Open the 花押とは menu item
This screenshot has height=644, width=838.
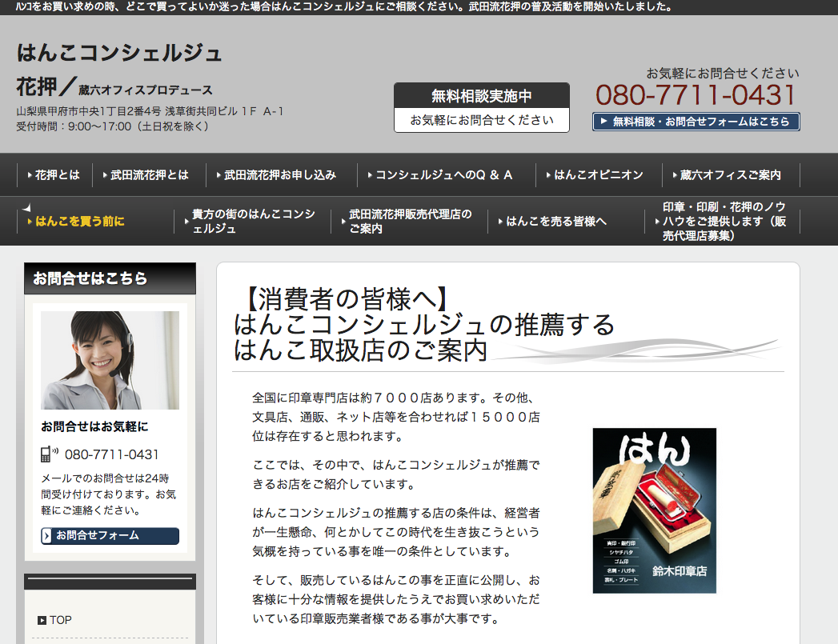pos(56,174)
